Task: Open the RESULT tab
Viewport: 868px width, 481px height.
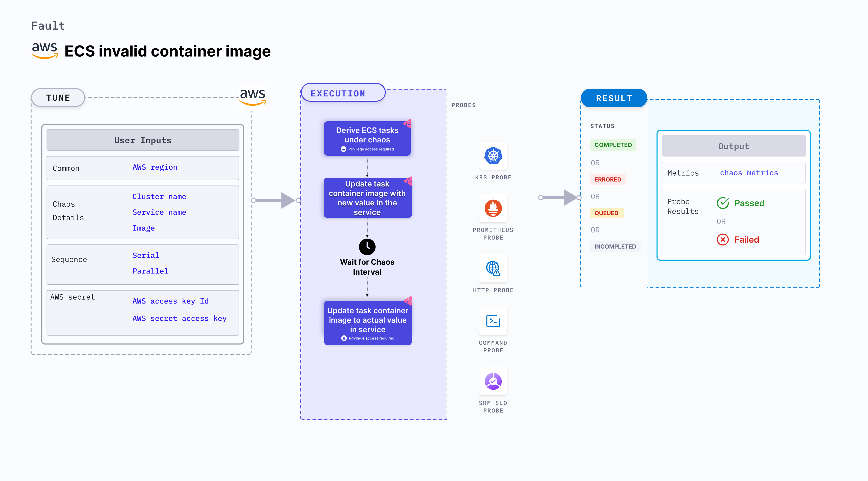Action: click(614, 98)
